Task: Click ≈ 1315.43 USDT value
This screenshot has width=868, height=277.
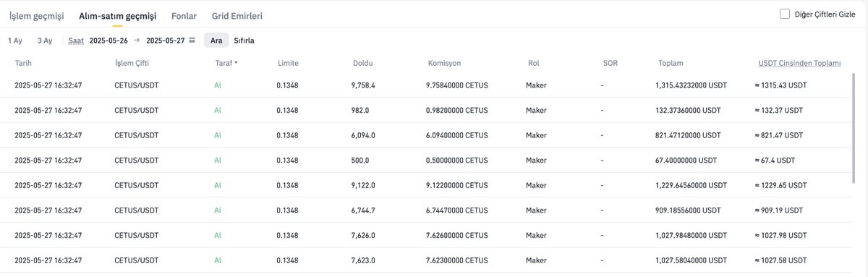Action: click(x=780, y=85)
